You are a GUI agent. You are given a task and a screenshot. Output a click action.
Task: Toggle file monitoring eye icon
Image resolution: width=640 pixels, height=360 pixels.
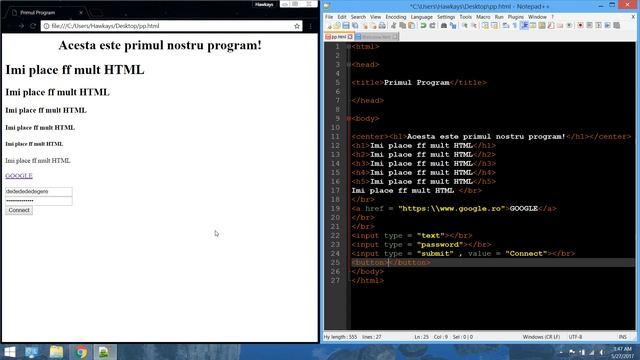[569, 26]
